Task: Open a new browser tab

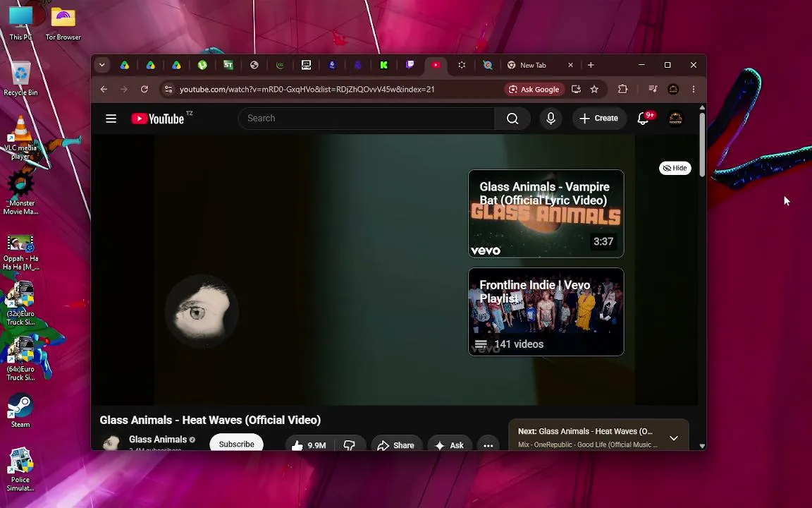Action: (x=591, y=65)
